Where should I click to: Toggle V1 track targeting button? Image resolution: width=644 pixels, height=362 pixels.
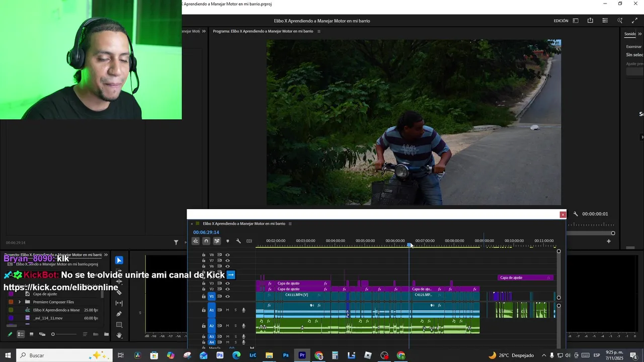tap(212, 296)
